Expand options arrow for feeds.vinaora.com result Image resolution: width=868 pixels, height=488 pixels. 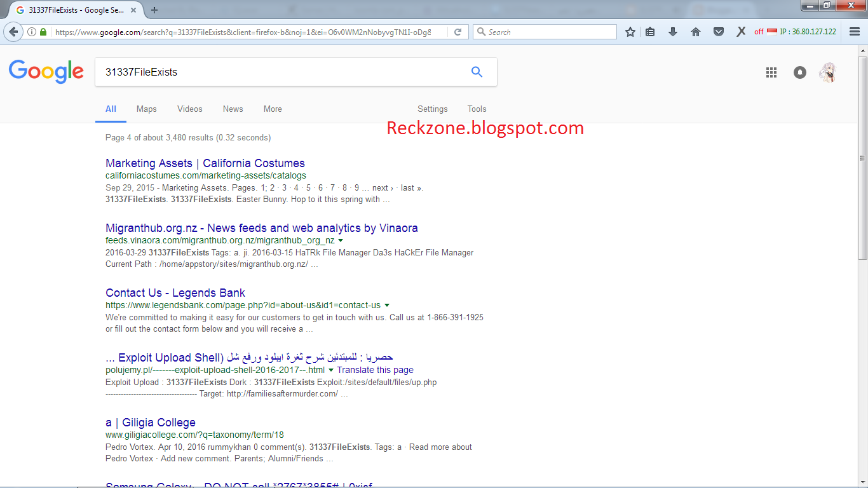click(341, 241)
